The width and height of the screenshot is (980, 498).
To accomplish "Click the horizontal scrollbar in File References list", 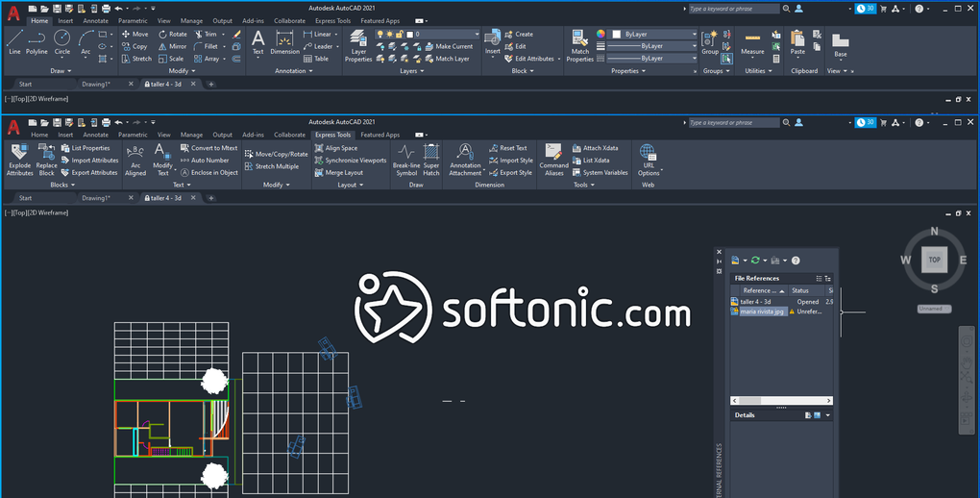I will (781, 400).
